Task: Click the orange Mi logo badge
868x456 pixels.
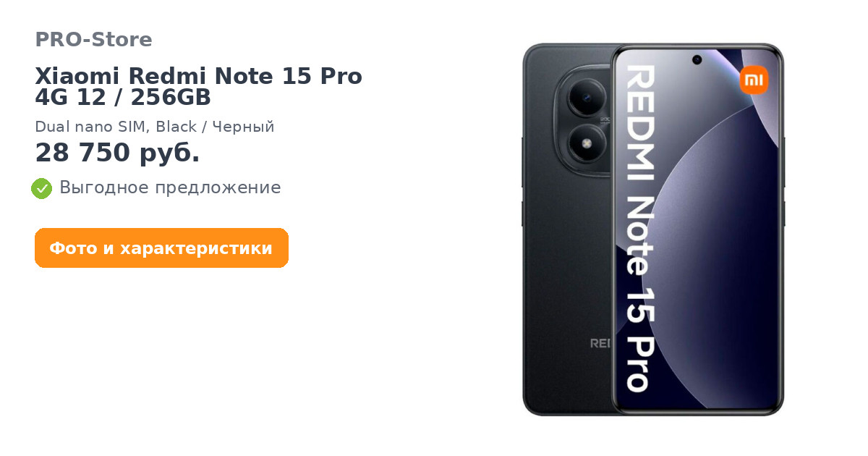Action: pos(754,80)
